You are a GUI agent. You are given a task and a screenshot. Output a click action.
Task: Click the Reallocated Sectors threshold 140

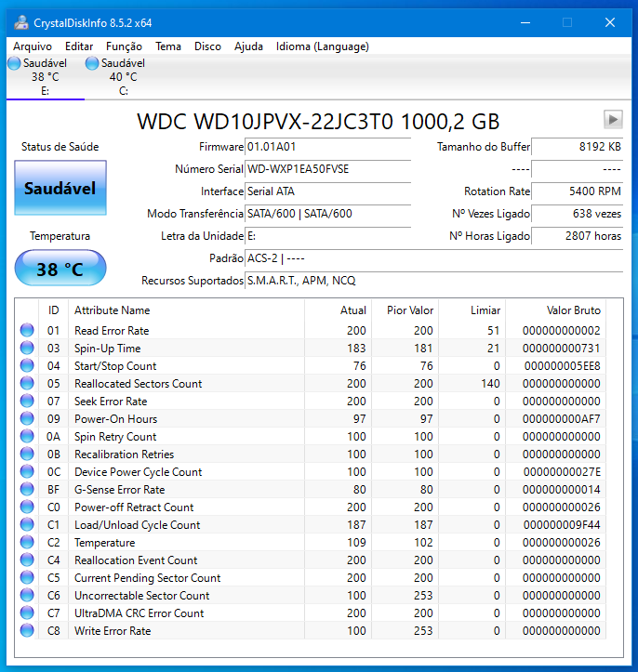tap(490, 384)
